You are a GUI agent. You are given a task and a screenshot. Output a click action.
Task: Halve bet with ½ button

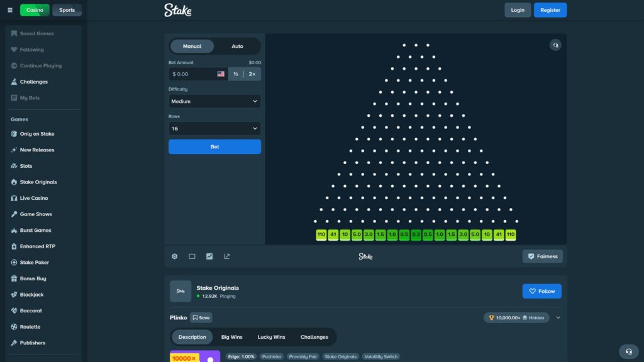(x=236, y=74)
